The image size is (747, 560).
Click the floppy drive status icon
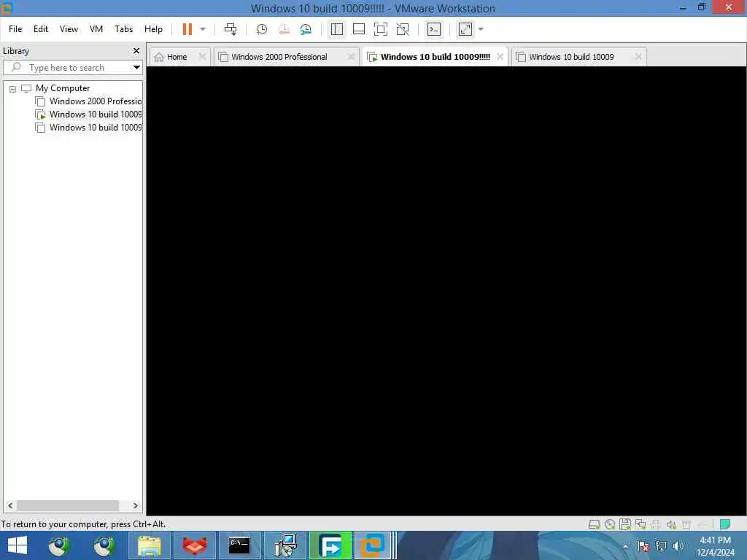625,525
